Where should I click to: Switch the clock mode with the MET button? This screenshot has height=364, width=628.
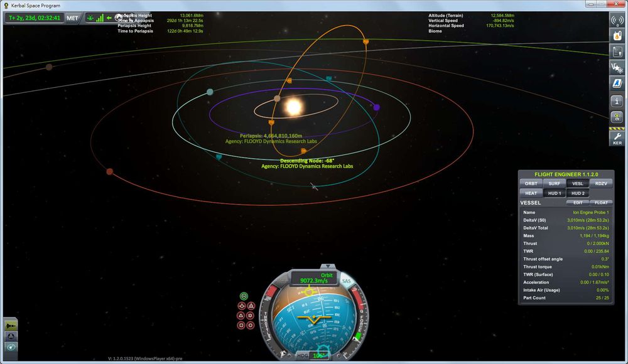pyautogui.click(x=72, y=18)
